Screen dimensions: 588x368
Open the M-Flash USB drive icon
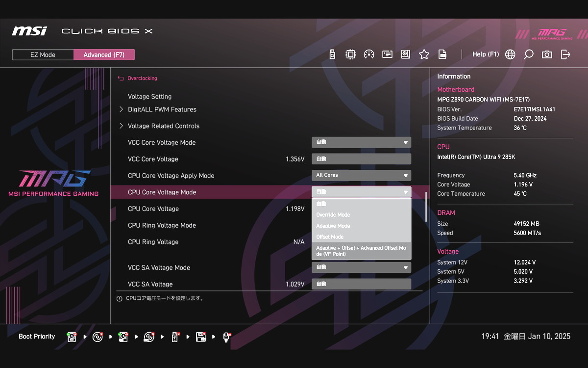click(x=332, y=54)
